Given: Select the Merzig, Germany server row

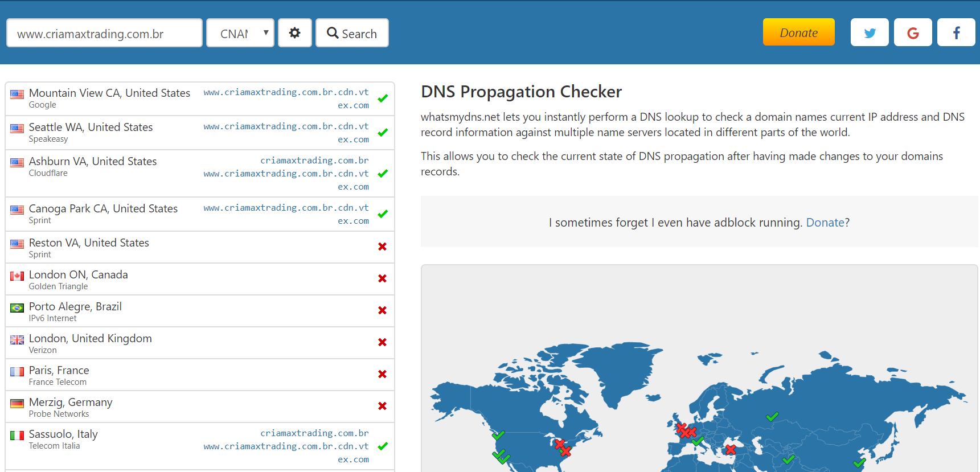Looking at the screenshot, I should coord(200,407).
